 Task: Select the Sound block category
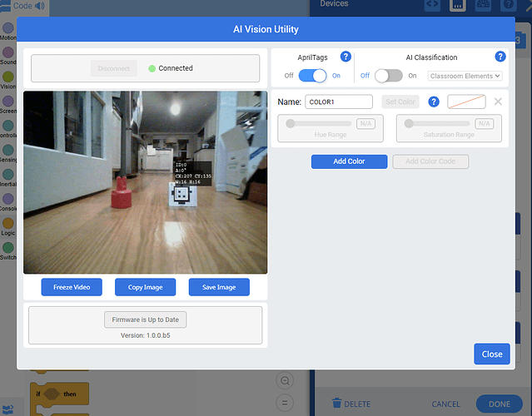coord(8,56)
